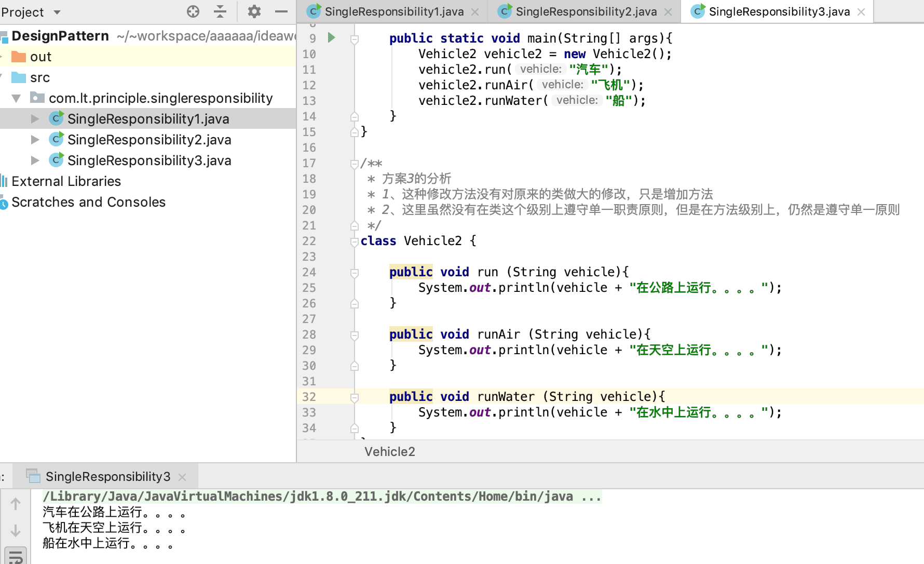Switch to SingleResponsibility1.java editor tab

pyautogui.click(x=393, y=11)
